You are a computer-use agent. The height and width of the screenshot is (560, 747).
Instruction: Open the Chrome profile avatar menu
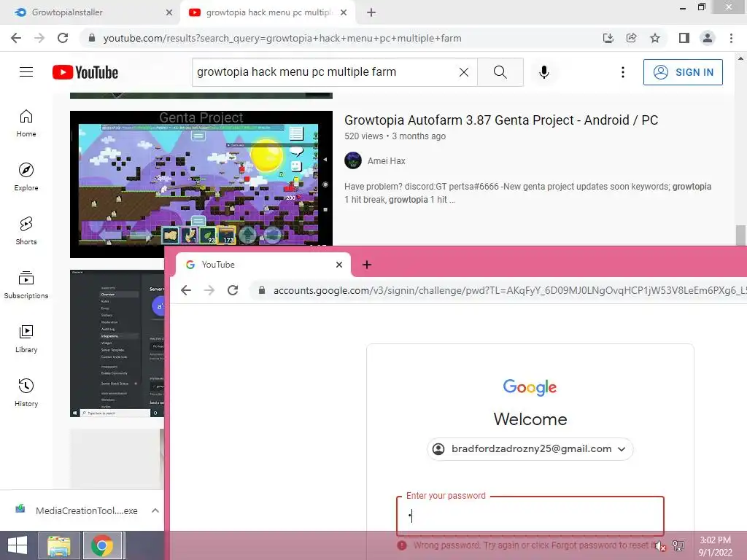[708, 38]
